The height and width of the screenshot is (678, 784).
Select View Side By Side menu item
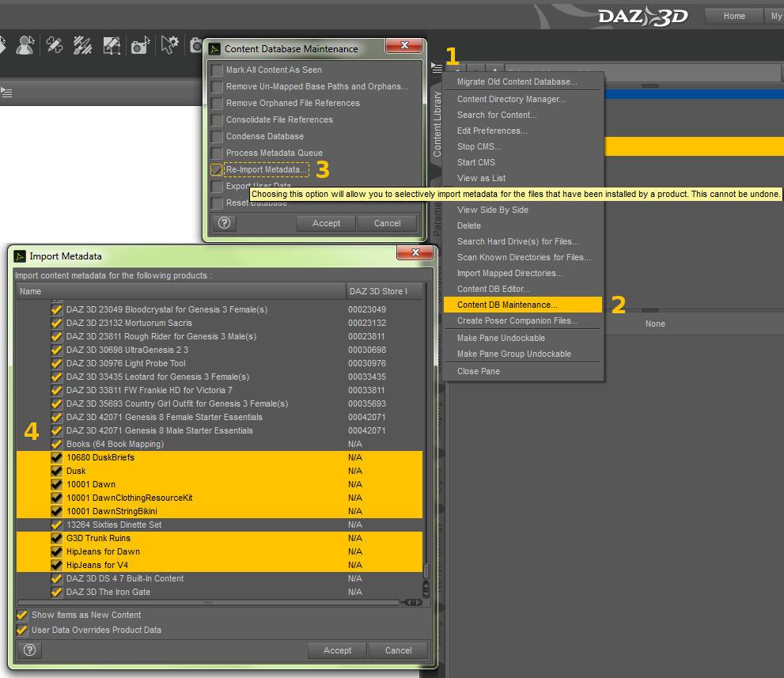click(x=522, y=210)
